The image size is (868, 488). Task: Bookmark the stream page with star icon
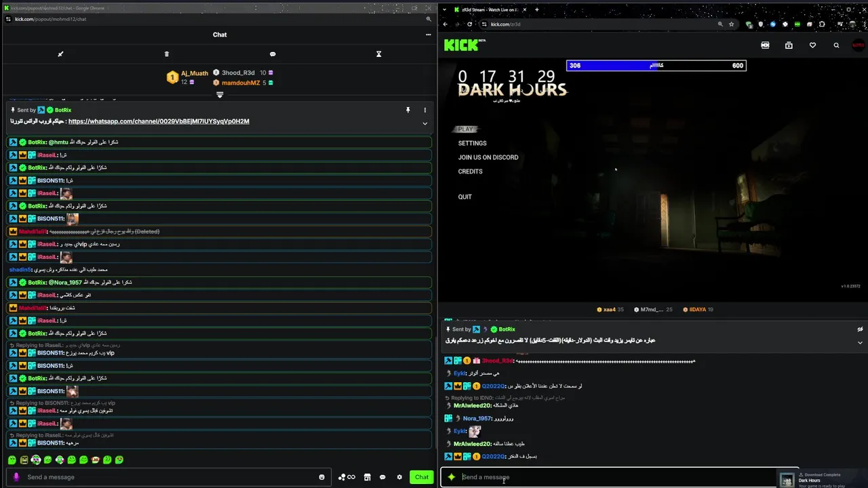tap(731, 24)
